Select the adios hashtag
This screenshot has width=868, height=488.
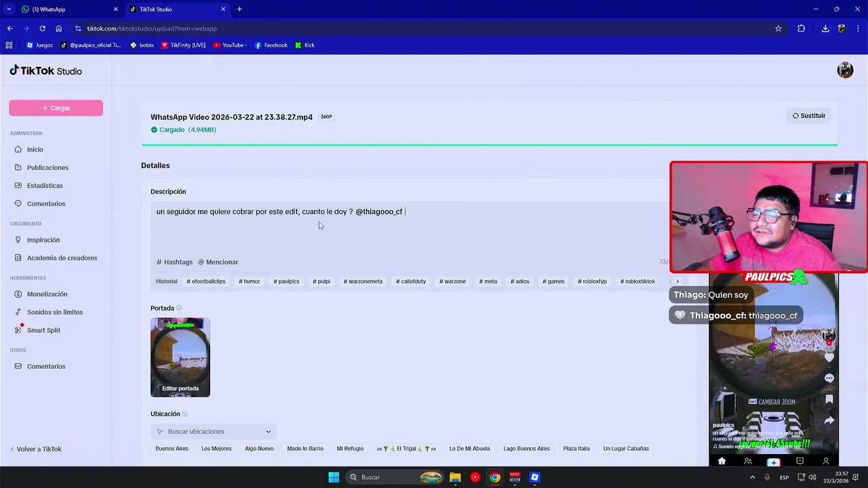pyautogui.click(x=519, y=281)
